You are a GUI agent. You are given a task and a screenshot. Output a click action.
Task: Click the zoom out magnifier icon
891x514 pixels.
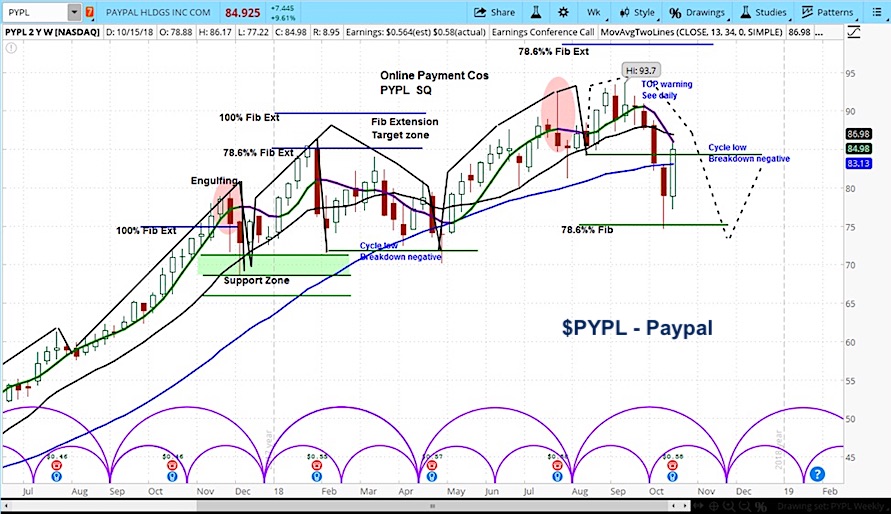[x=746, y=506]
